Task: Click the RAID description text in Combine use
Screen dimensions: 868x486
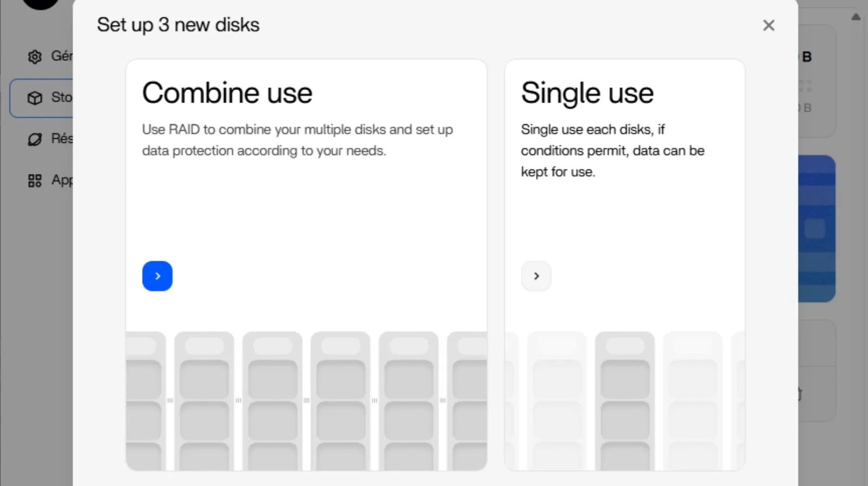Action: 297,140
